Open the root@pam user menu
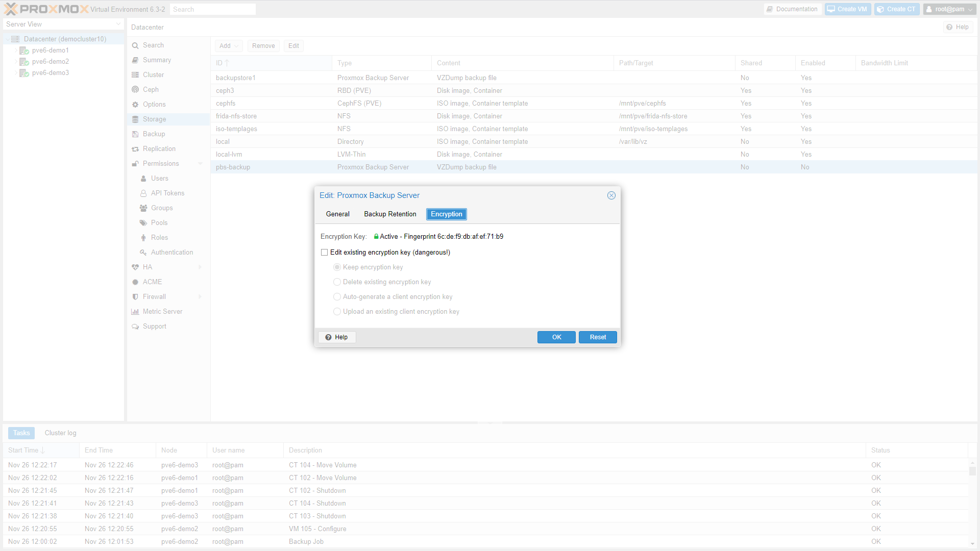 [x=949, y=9]
